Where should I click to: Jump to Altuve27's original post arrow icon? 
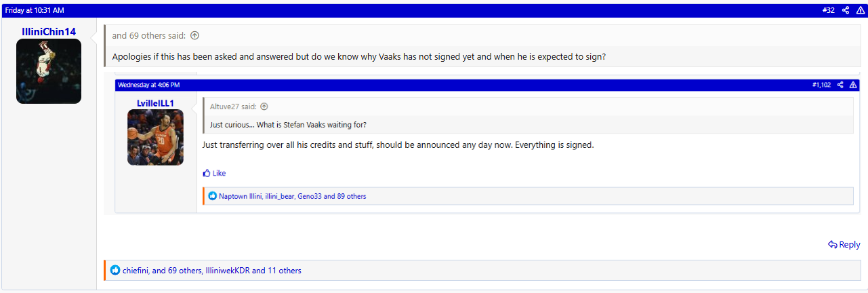click(x=264, y=106)
